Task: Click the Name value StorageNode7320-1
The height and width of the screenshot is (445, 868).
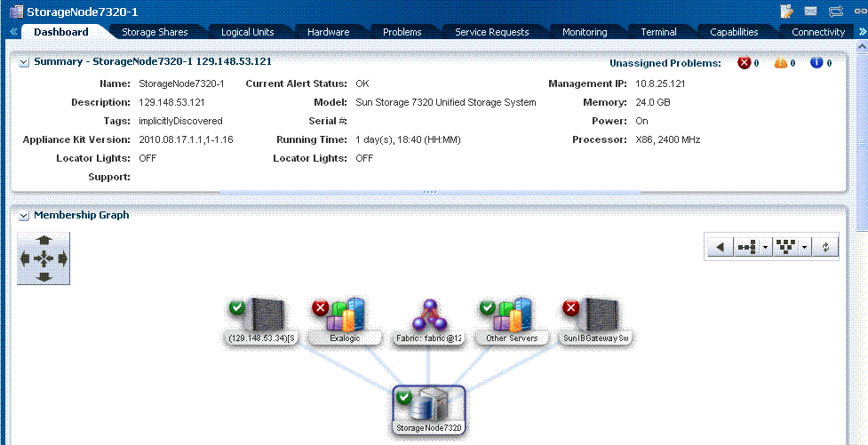Action: [181, 84]
